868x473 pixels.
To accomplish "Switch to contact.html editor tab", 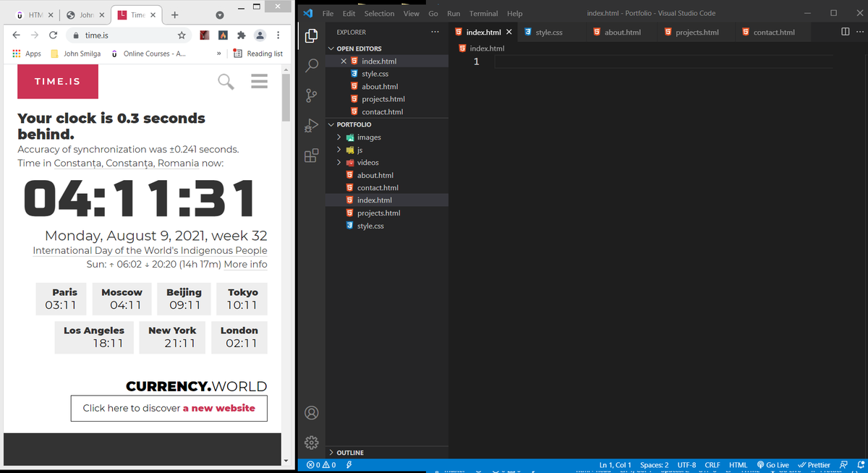I will (x=773, y=32).
